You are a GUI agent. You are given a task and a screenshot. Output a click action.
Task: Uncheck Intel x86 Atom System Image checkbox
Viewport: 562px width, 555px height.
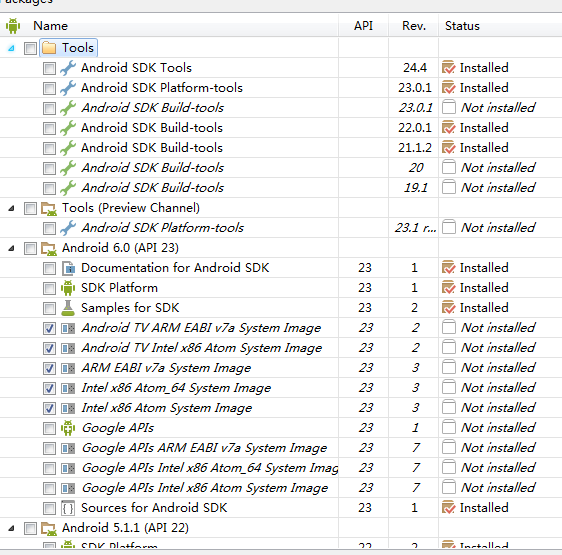(x=49, y=408)
